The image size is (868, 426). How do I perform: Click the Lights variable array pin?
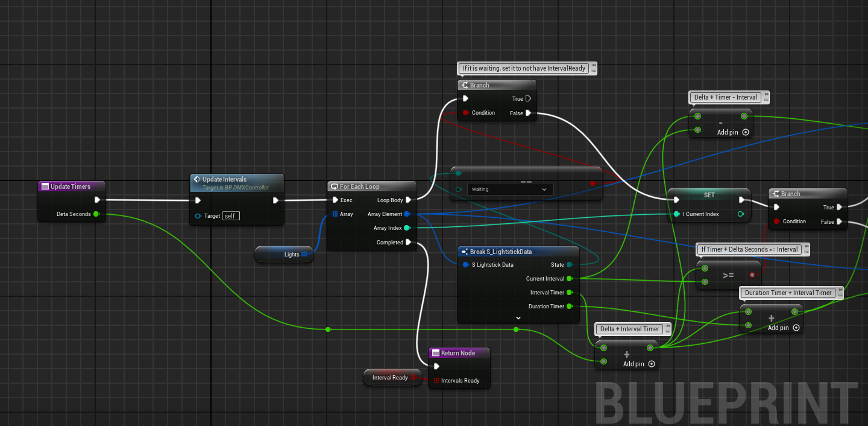(304, 255)
